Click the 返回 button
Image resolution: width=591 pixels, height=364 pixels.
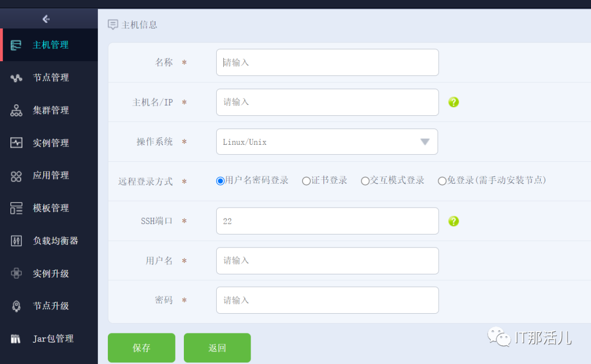point(217,348)
